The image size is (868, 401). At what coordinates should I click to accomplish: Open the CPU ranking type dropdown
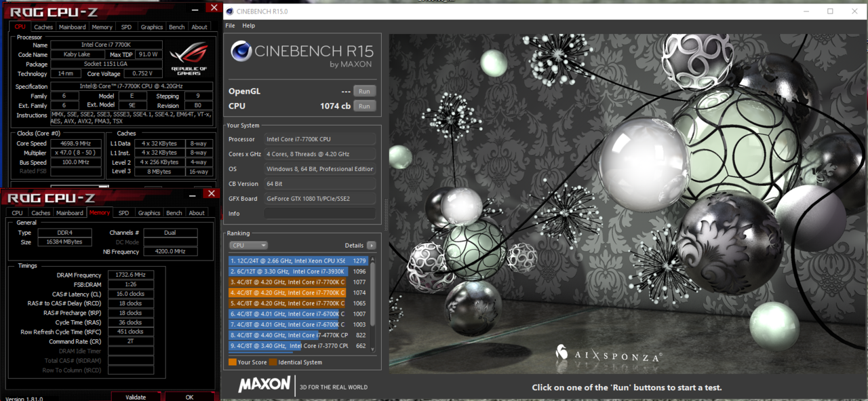pyautogui.click(x=248, y=246)
